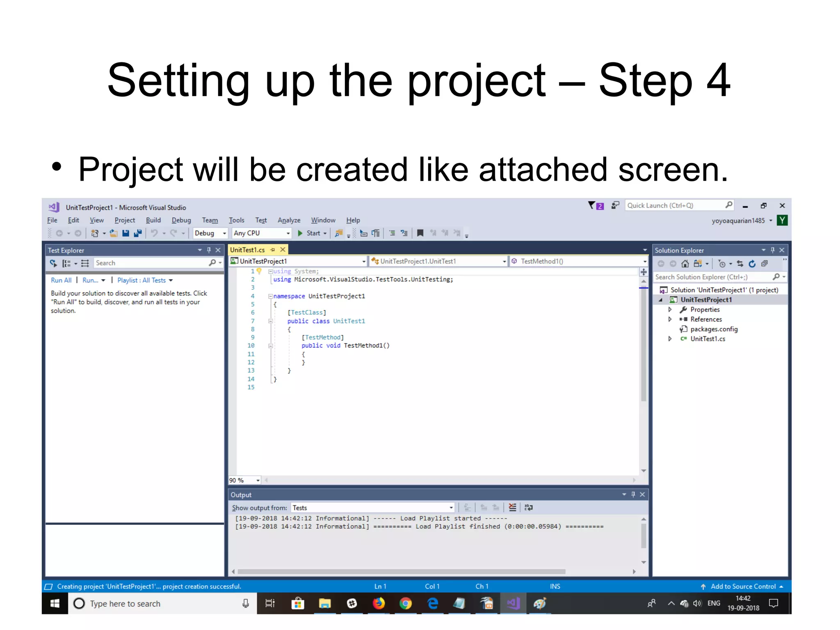Open Chrome from the Windows taskbar
Screen dimensions: 840x630
point(405,603)
